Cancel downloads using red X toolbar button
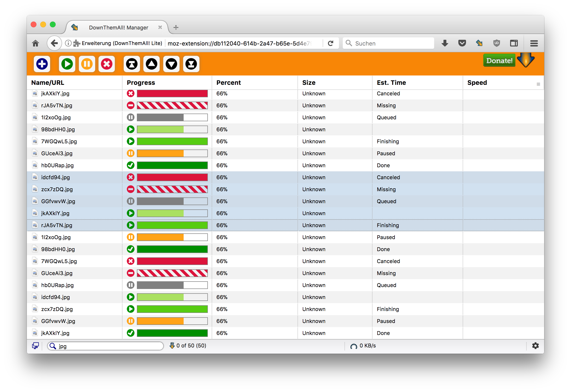 pyautogui.click(x=107, y=64)
